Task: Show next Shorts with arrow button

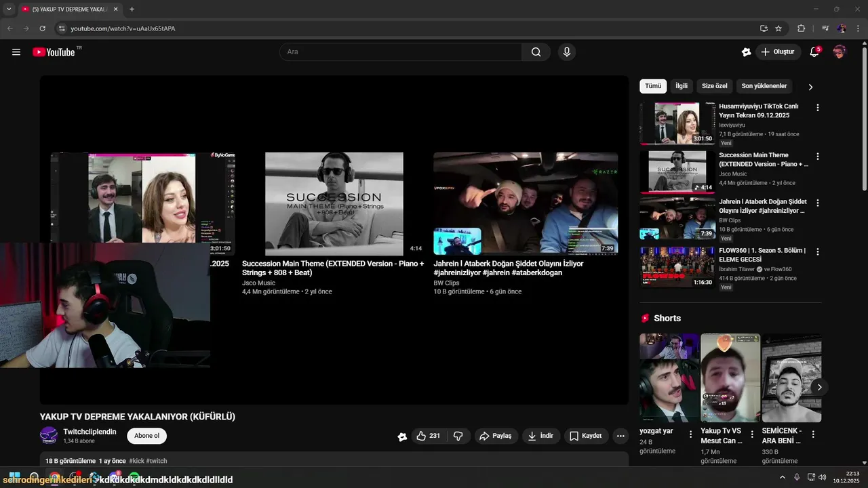Action: click(x=819, y=387)
